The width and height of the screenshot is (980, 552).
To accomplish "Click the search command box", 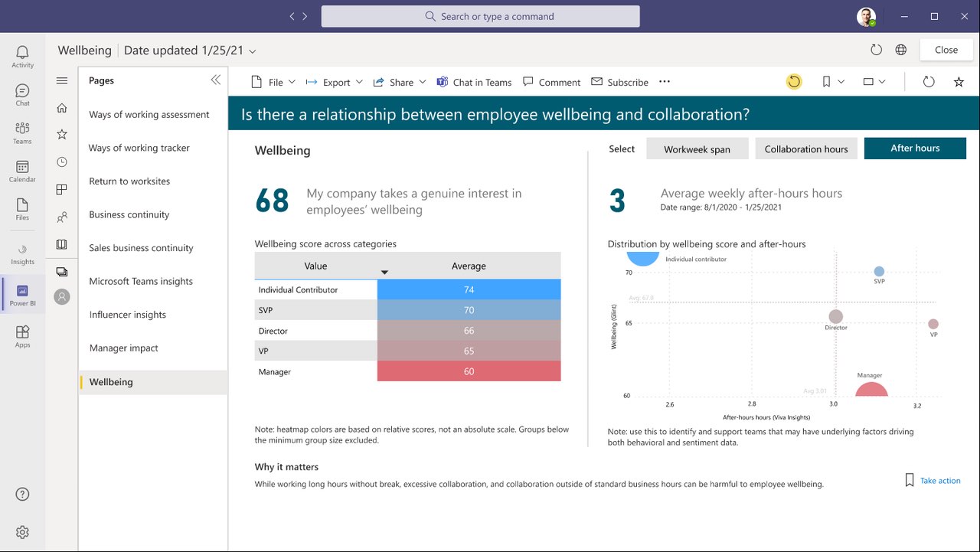I will click(480, 16).
